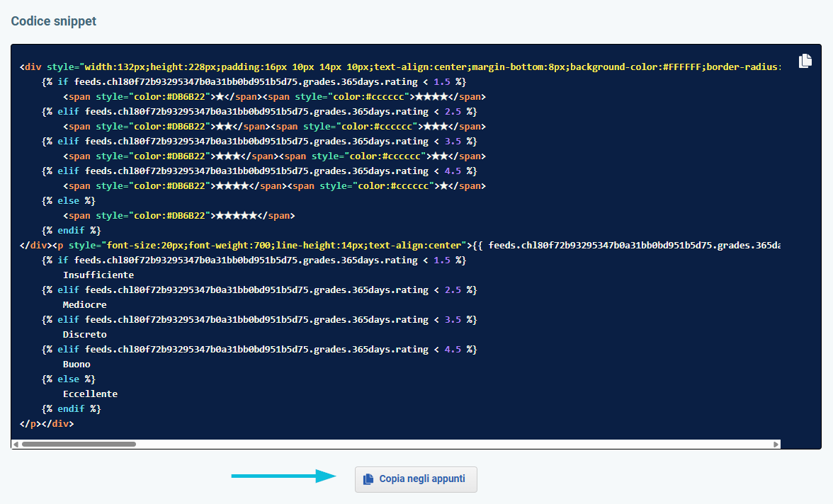833x504 pixels.
Task: Click the span line with one orange star
Action: [x=274, y=97]
